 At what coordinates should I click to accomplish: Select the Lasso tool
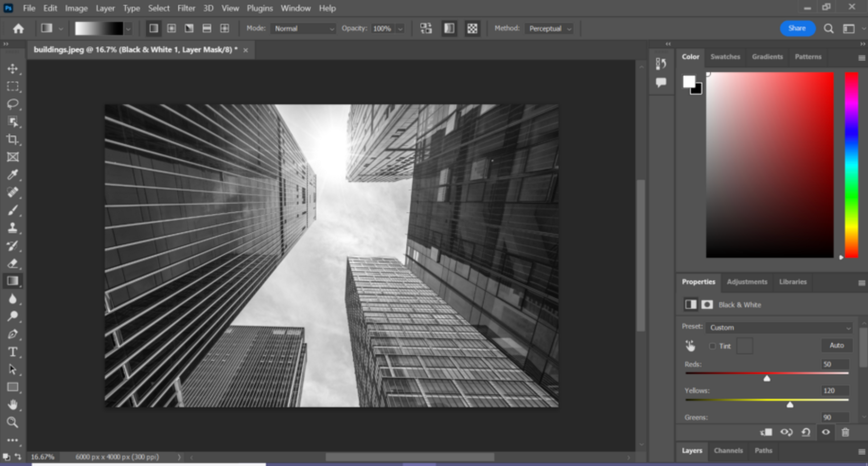(12, 104)
